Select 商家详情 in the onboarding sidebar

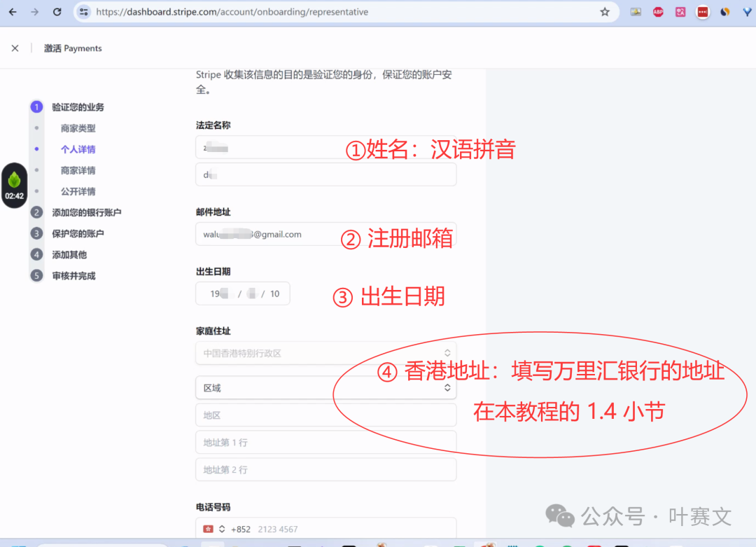(78, 170)
